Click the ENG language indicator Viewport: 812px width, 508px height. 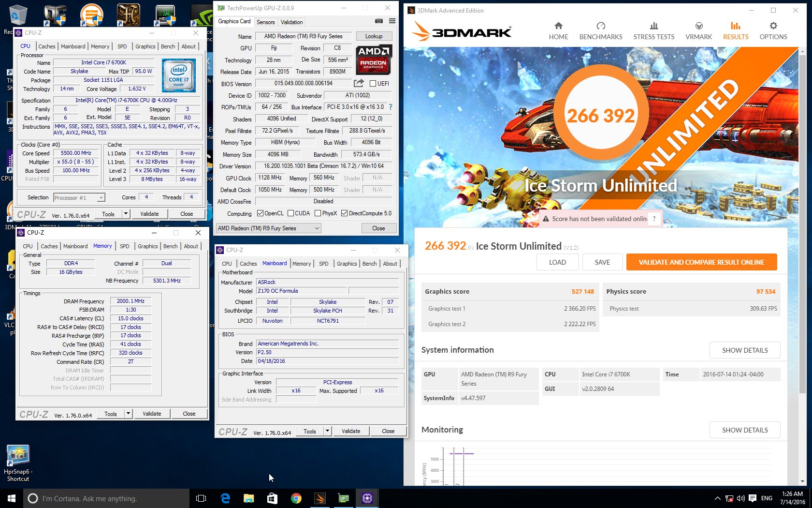[x=767, y=498]
